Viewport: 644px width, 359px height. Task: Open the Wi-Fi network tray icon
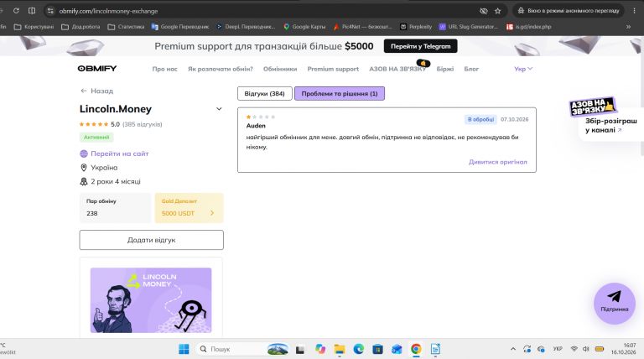point(574,349)
